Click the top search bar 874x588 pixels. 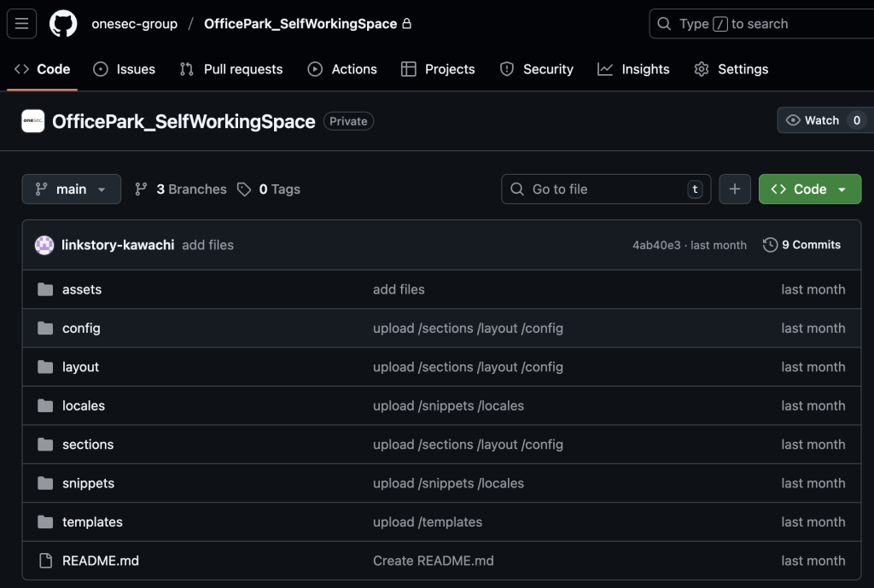click(x=760, y=24)
